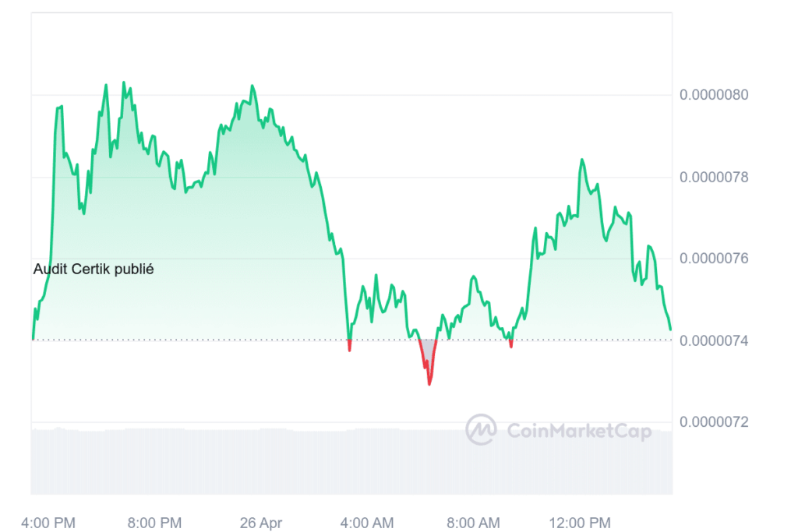This screenshot has height=532, width=798.
Task: Click the CoinMarketCap watermark text
Action: point(579,432)
